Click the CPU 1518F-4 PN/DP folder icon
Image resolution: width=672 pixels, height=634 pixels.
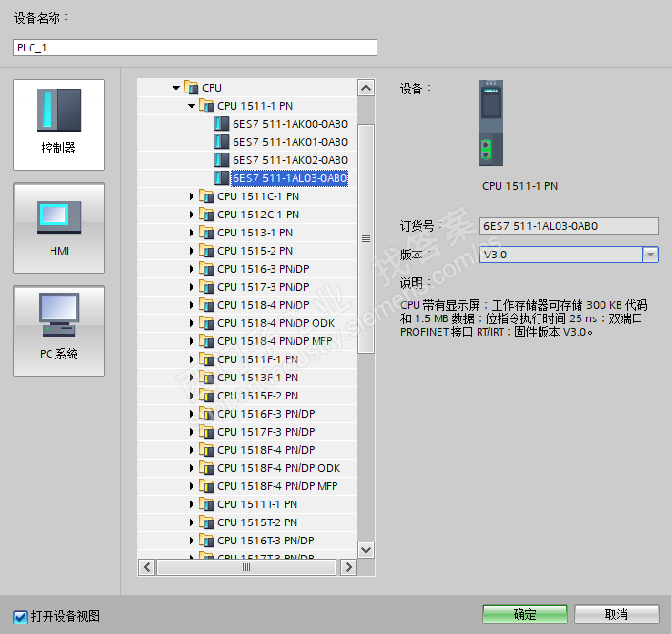(x=207, y=450)
